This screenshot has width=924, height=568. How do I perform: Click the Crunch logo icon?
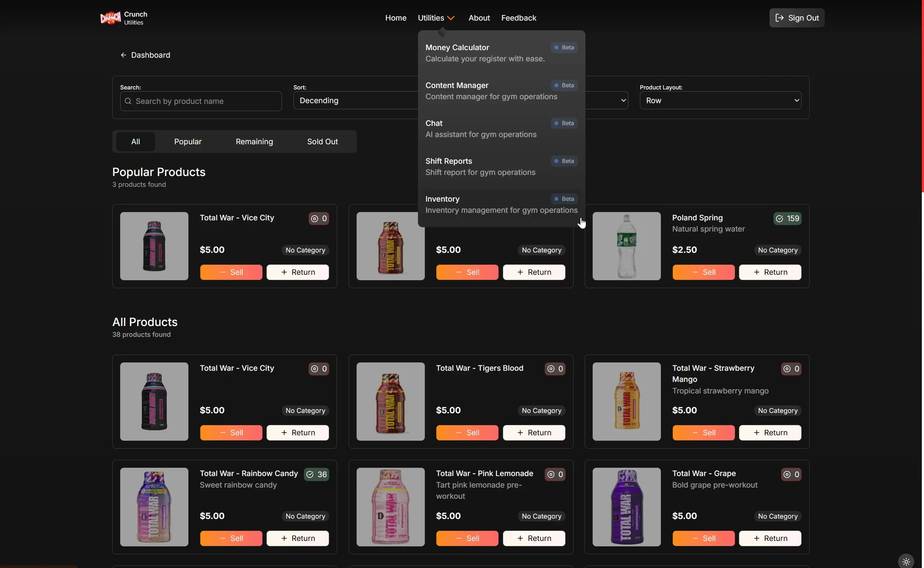(110, 18)
